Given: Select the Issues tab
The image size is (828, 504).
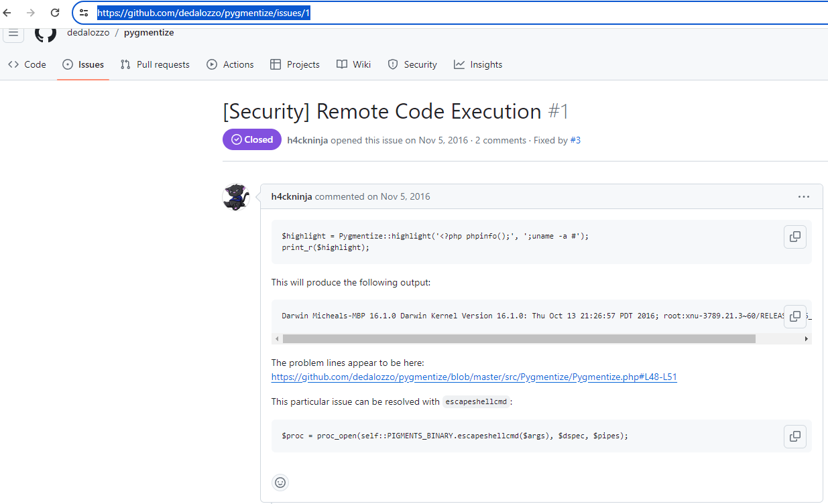Looking at the screenshot, I should tap(83, 64).
